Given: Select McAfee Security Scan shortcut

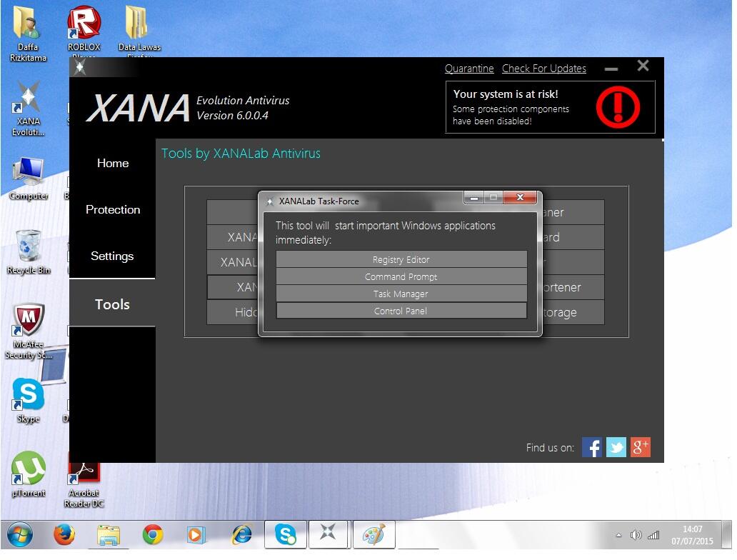Looking at the screenshot, I should [28, 331].
